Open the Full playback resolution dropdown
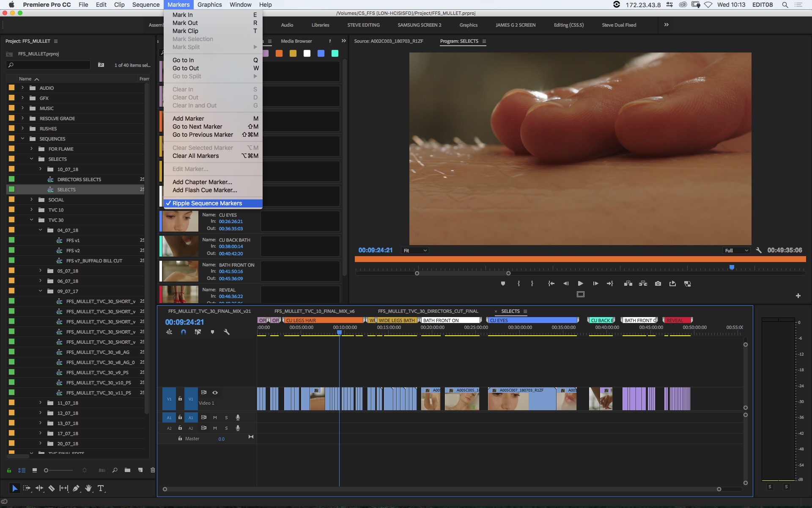812x508 pixels. (736, 251)
